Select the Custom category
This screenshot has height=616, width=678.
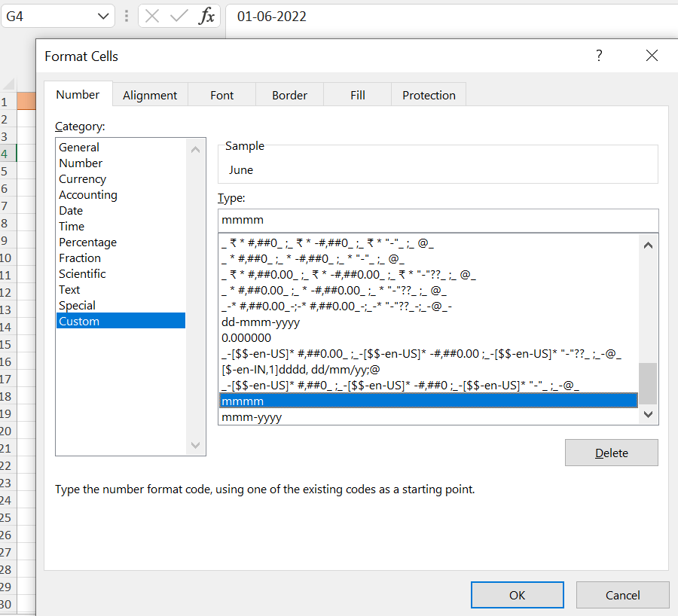coord(121,322)
